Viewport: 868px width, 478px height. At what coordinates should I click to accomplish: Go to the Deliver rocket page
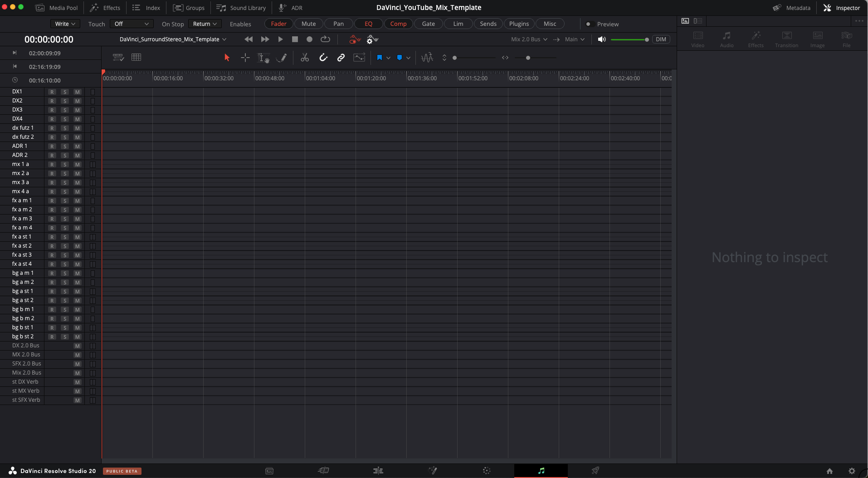coord(595,471)
